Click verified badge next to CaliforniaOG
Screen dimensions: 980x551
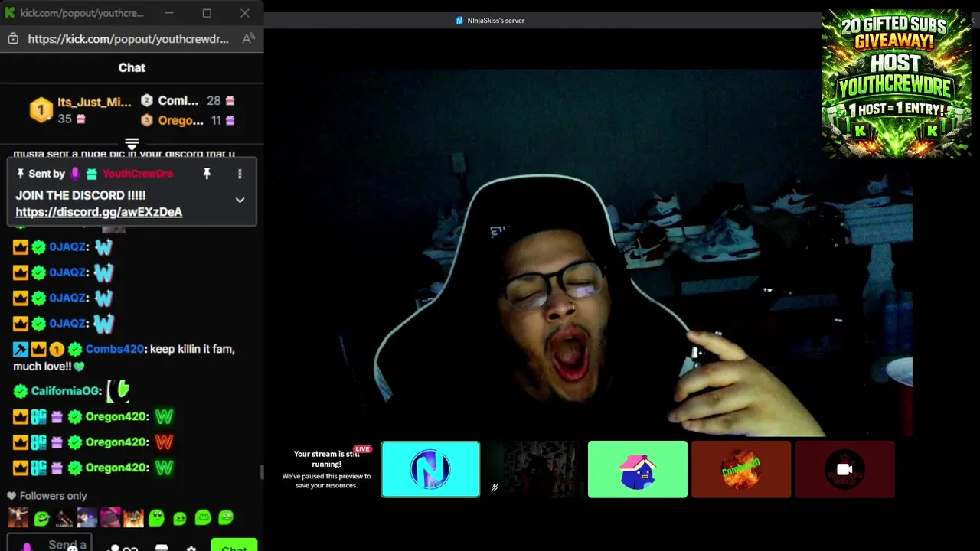point(21,391)
